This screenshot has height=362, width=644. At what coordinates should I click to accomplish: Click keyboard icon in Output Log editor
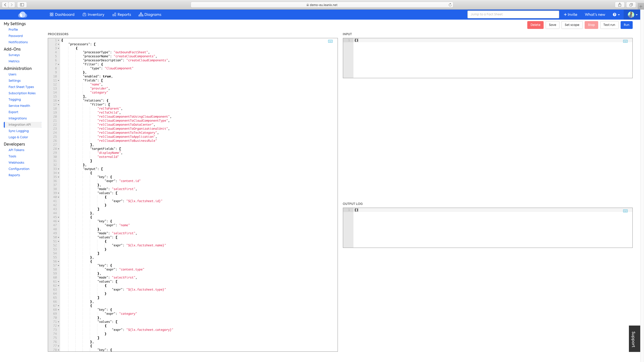[625, 211]
